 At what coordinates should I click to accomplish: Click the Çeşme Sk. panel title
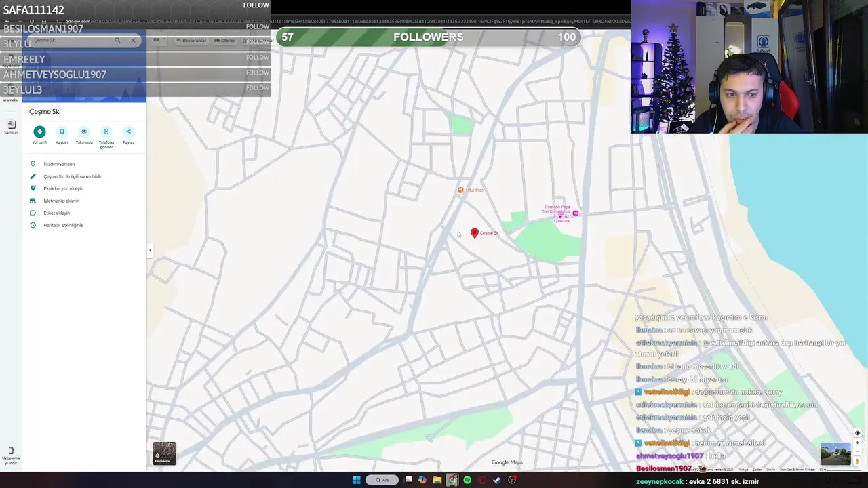point(45,112)
